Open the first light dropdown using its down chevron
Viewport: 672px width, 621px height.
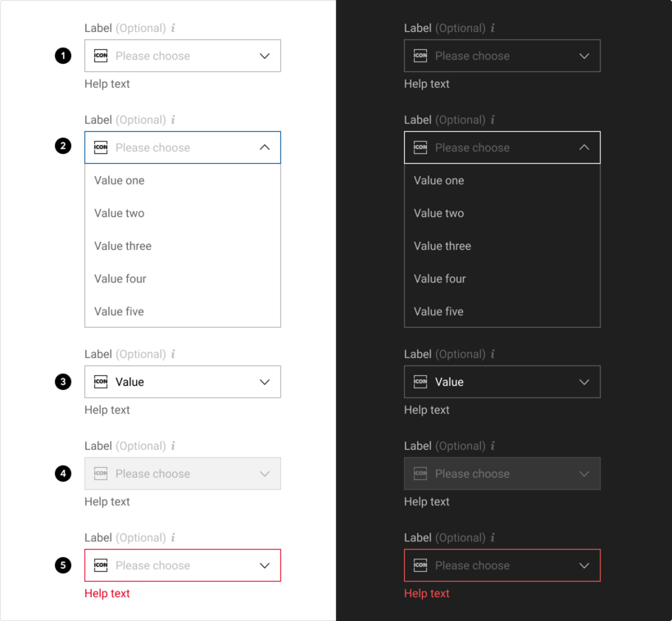click(x=265, y=56)
